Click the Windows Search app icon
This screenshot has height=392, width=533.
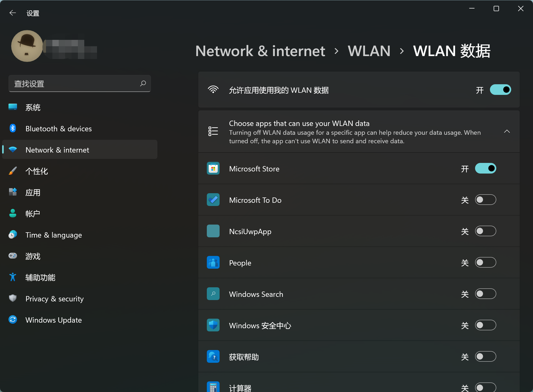tap(213, 294)
